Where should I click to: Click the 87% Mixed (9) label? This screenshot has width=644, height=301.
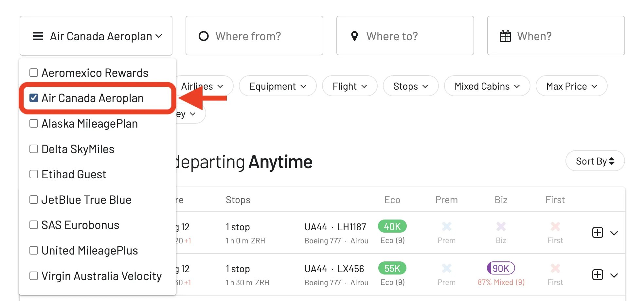click(x=501, y=282)
